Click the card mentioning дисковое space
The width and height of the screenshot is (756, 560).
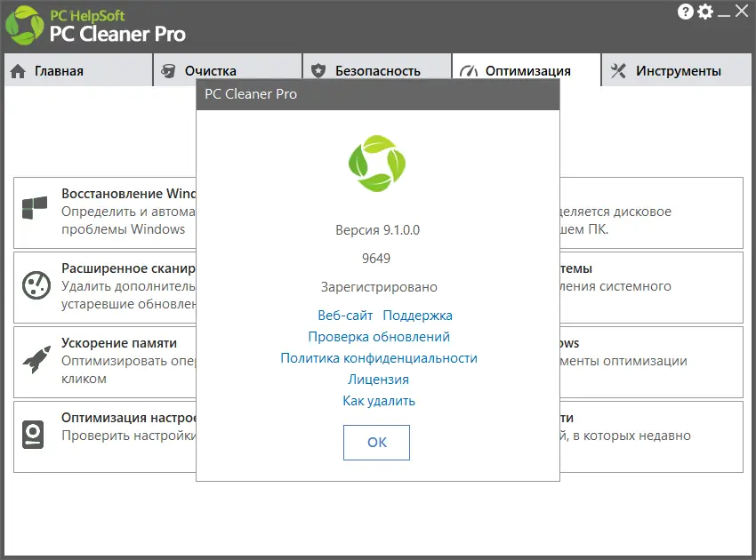point(651,213)
